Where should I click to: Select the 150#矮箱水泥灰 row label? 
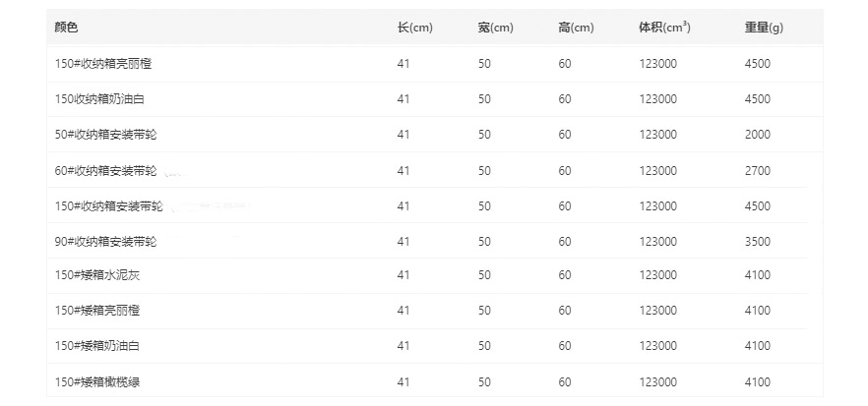pyautogui.click(x=96, y=275)
